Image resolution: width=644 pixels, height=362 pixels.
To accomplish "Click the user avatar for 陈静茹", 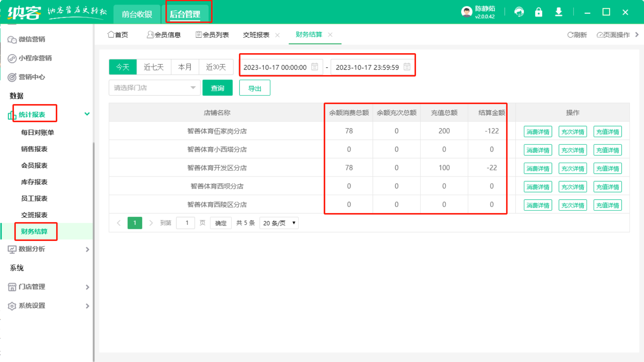I will [x=467, y=12].
